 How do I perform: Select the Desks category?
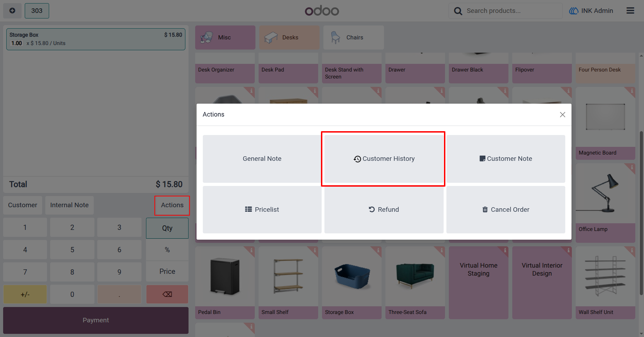pos(289,37)
